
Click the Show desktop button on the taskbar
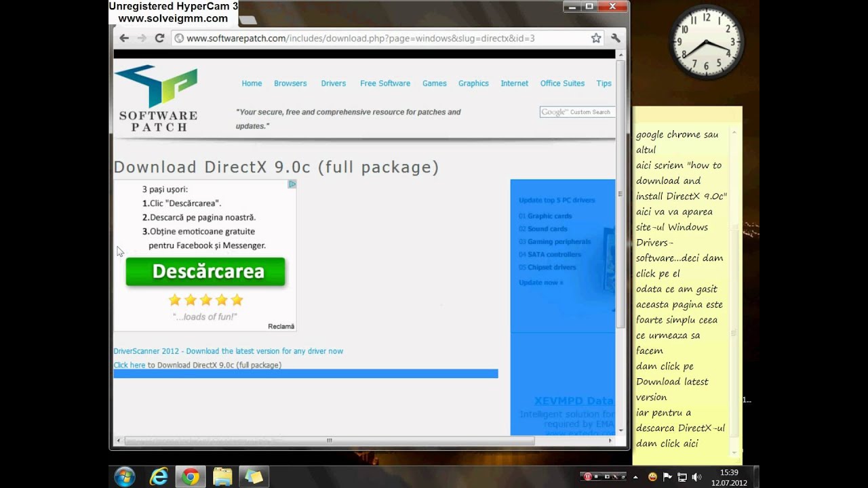tap(756, 477)
